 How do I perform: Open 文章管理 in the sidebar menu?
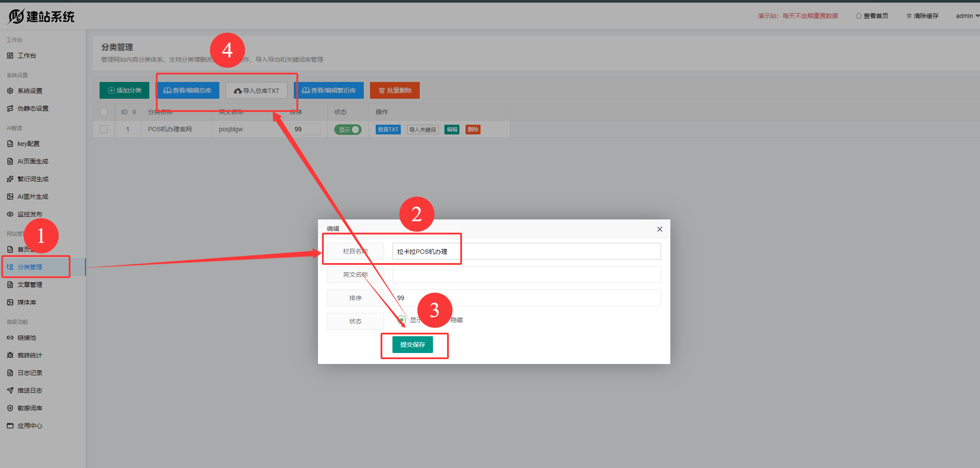(x=30, y=285)
